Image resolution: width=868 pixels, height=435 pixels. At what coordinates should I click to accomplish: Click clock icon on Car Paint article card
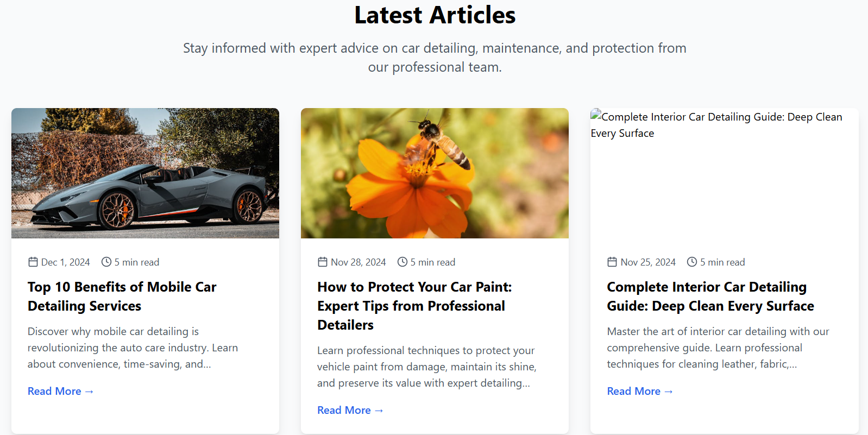[402, 262]
